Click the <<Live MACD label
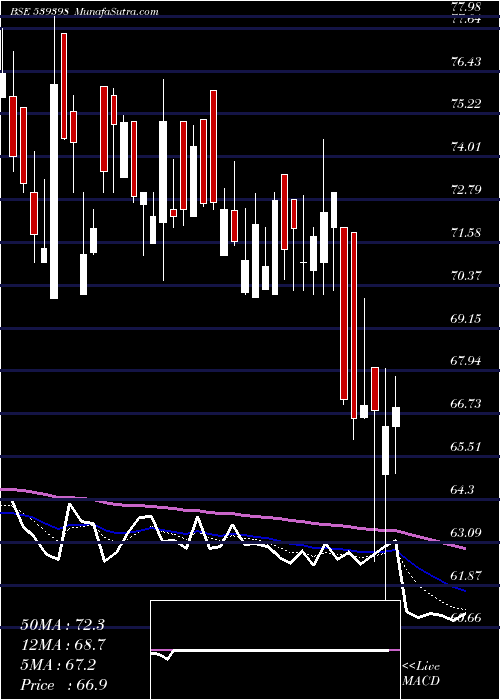The width and height of the screenshot is (500, 700). pyautogui.click(x=421, y=673)
